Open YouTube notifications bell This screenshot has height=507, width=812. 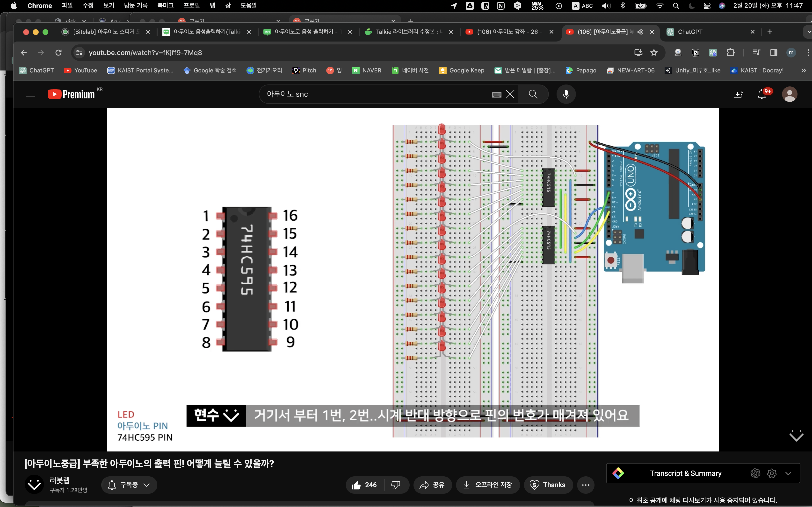pyautogui.click(x=762, y=94)
